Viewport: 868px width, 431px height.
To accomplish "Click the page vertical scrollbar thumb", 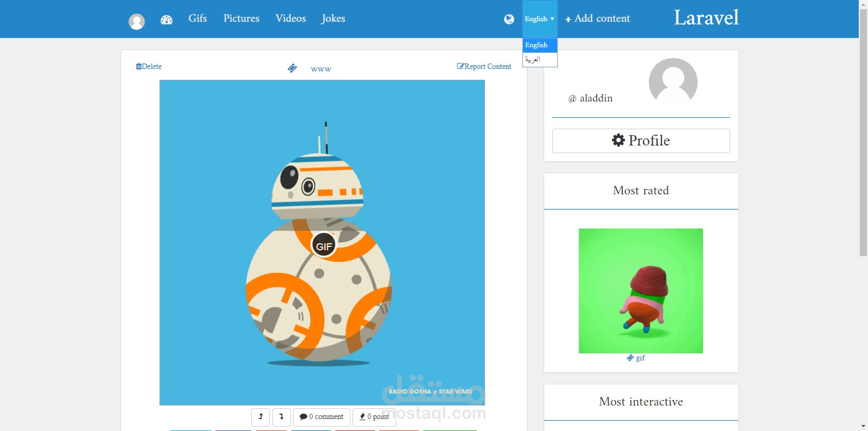I will tap(863, 132).
